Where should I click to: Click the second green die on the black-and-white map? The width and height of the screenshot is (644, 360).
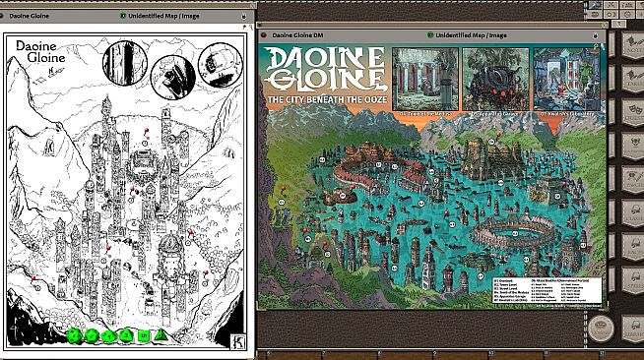tap(92, 335)
